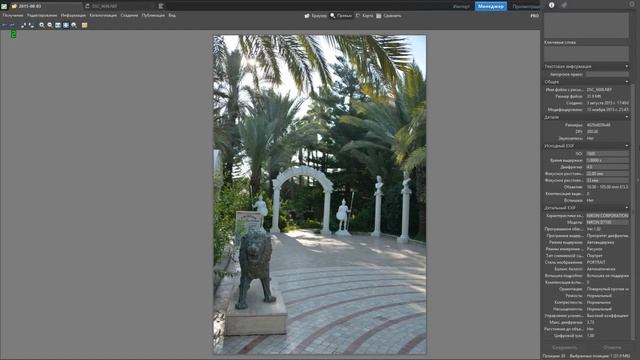Viewport: 640px width, 360px height.
Task: Click the description box atop info panel
Action: (586, 25)
